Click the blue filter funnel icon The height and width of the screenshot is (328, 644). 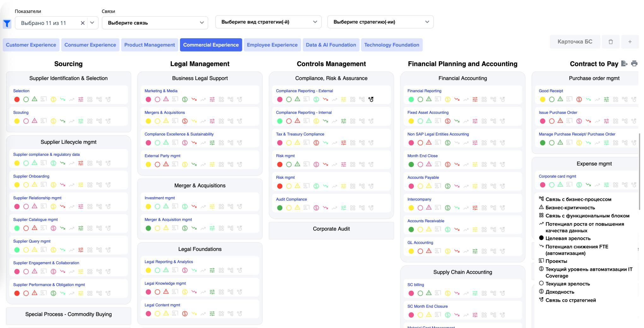pos(7,24)
